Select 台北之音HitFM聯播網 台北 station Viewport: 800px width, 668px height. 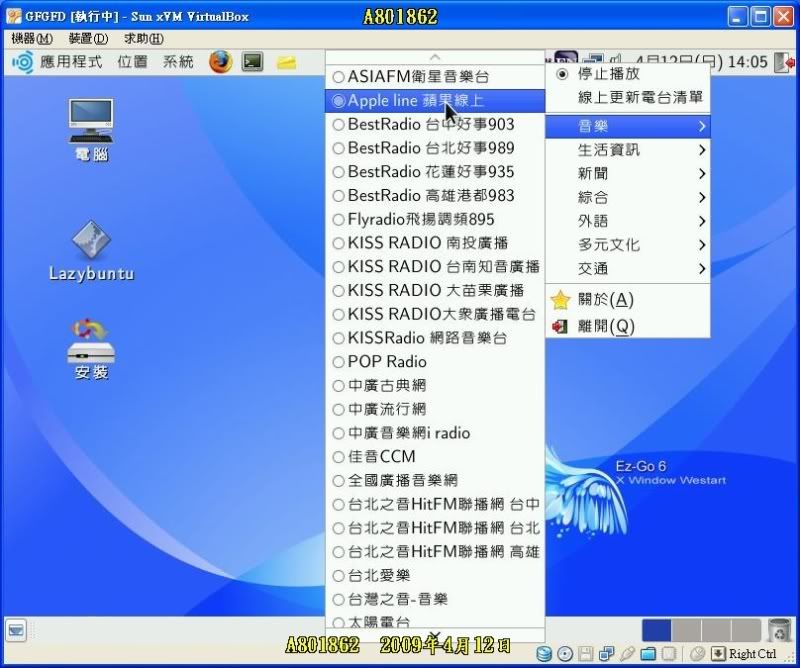click(435, 528)
